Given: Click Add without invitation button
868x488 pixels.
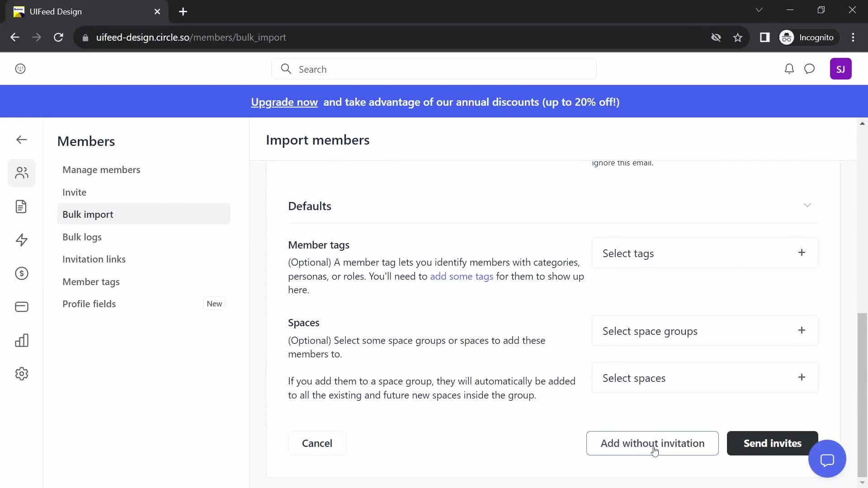Looking at the screenshot, I should point(652,443).
